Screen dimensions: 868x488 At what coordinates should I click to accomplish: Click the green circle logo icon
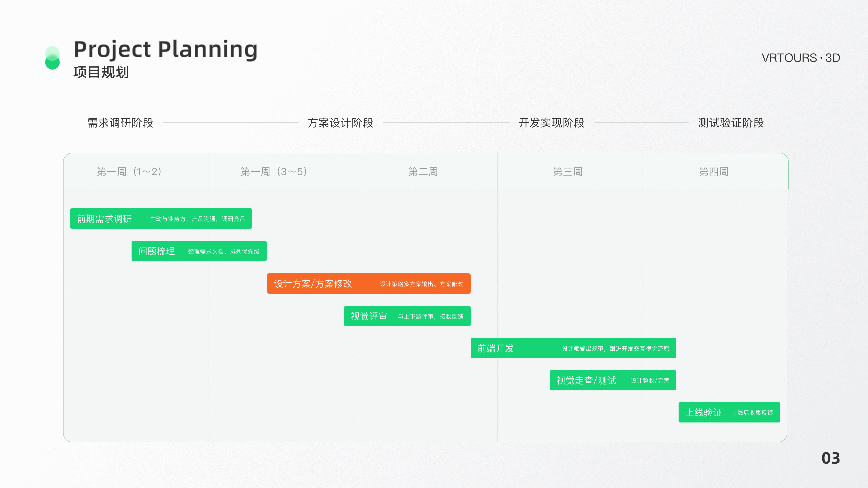[52, 58]
